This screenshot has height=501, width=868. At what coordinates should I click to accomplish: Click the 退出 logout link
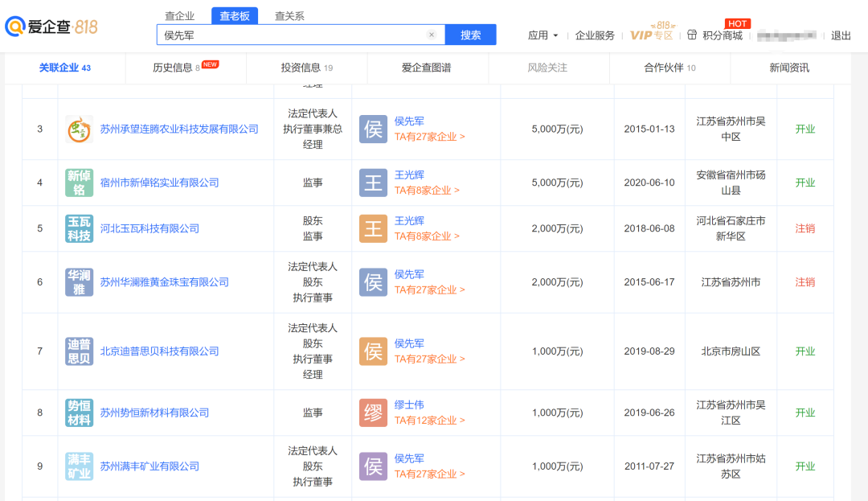pos(841,35)
